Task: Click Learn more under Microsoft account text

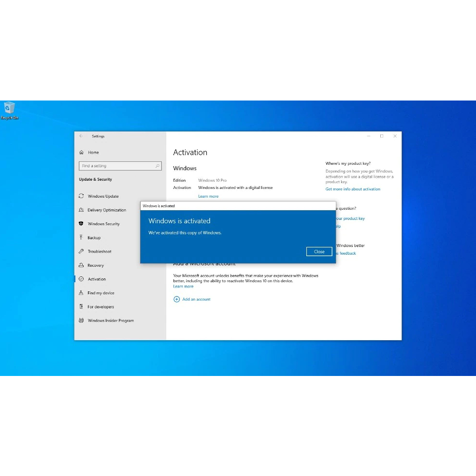Action: coord(183,286)
